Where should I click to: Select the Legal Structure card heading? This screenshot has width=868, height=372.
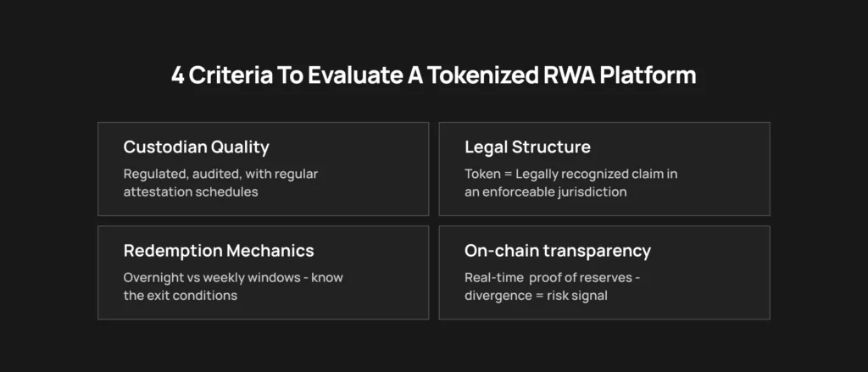point(527,147)
